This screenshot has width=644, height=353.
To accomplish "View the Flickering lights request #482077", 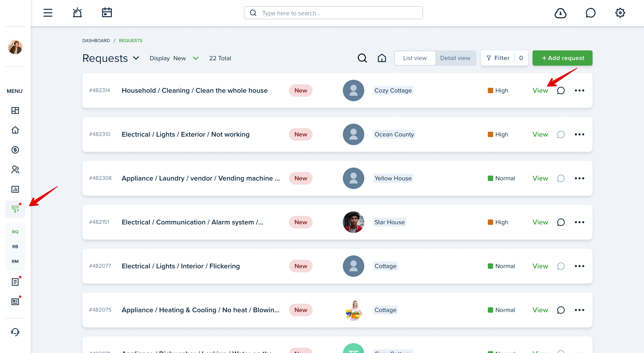I will pos(540,266).
